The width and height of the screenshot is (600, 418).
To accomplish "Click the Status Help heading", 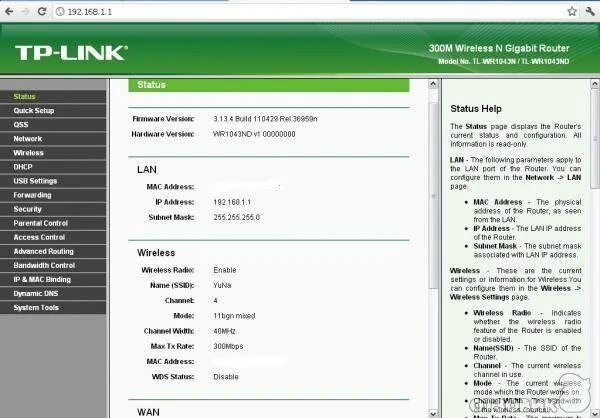I will tap(476, 109).
